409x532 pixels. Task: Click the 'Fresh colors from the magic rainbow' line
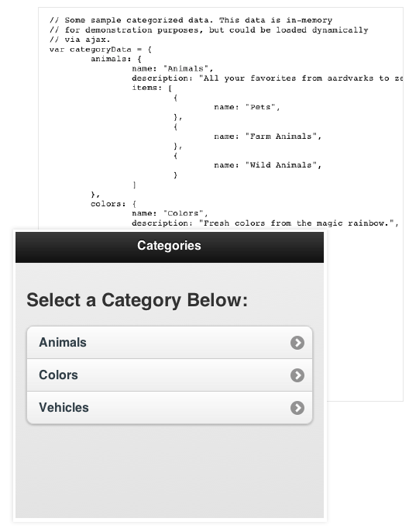pyautogui.click(x=266, y=223)
